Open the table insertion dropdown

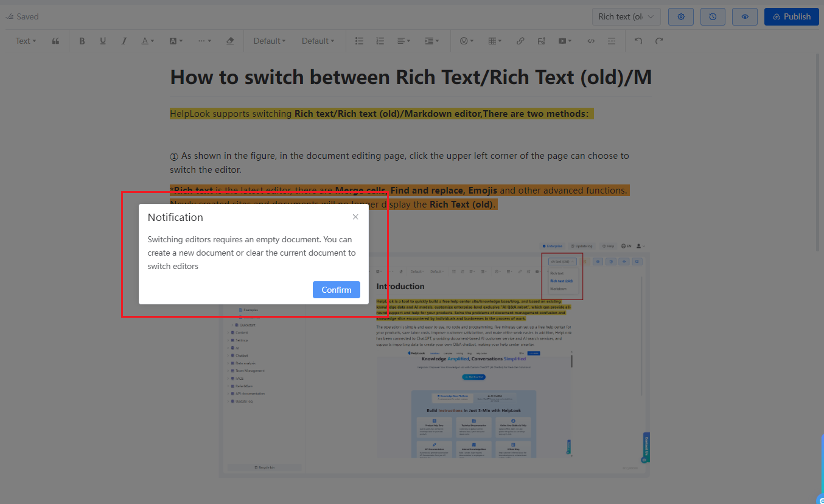pyautogui.click(x=494, y=41)
